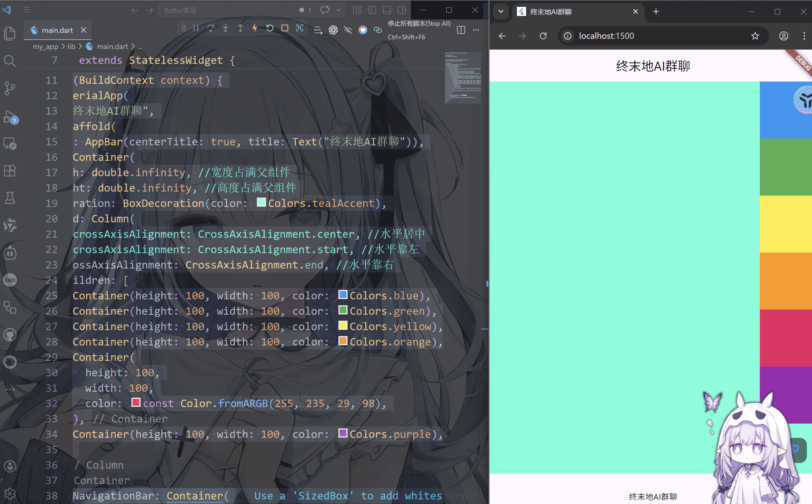
Task: Open the Explorer view in VS Code
Action: [10, 33]
